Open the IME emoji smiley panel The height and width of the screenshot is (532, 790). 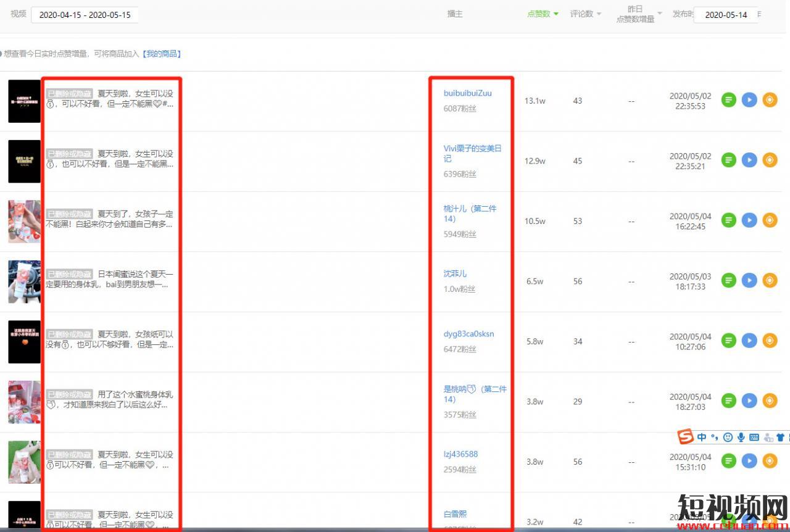728,437
